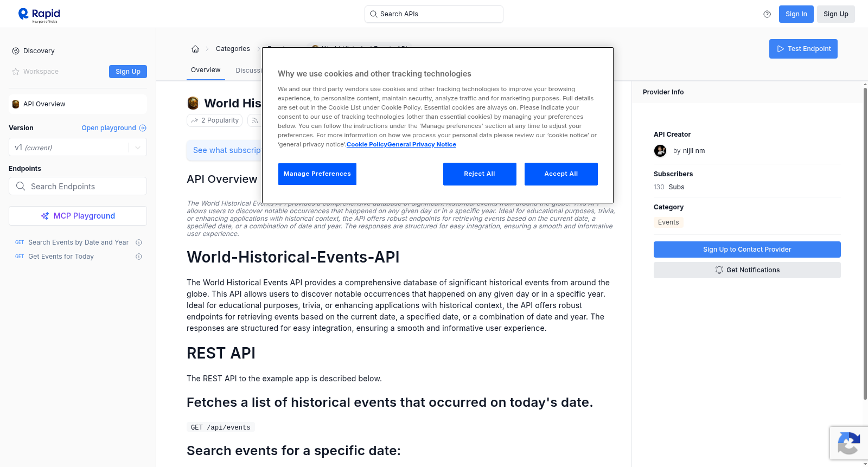Click Sign Up to Contact Provider
868x467 pixels.
point(747,250)
